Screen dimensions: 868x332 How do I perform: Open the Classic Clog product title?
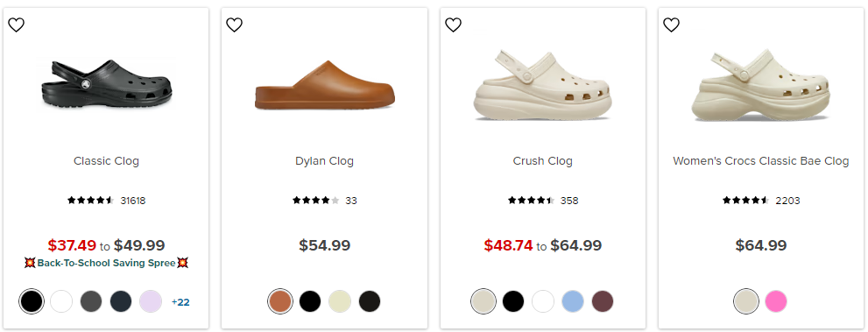(x=106, y=161)
